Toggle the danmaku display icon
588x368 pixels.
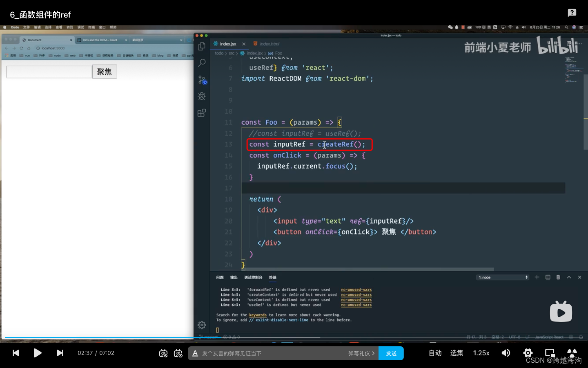(163, 353)
